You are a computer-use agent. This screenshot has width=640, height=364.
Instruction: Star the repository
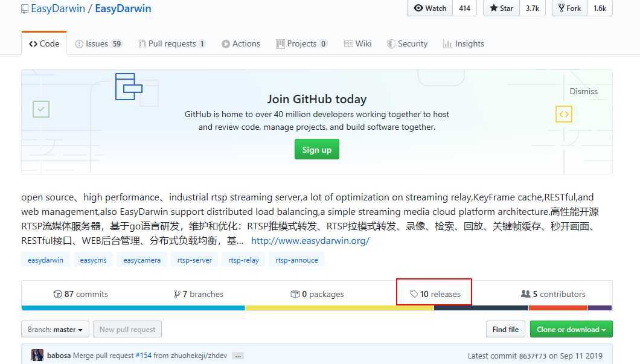point(501,8)
